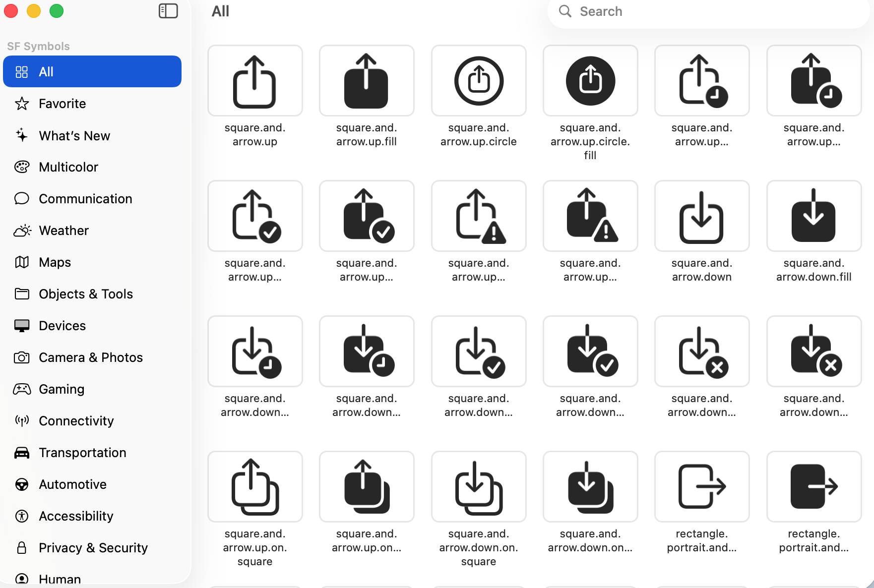Pick the filled arrow.up.on.square symbol
Image resolution: width=874 pixels, height=588 pixels.
(367, 487)
